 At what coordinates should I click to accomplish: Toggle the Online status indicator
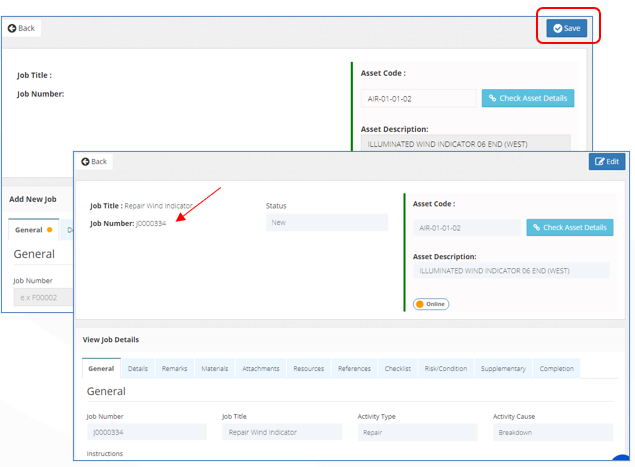click(430, 304)
